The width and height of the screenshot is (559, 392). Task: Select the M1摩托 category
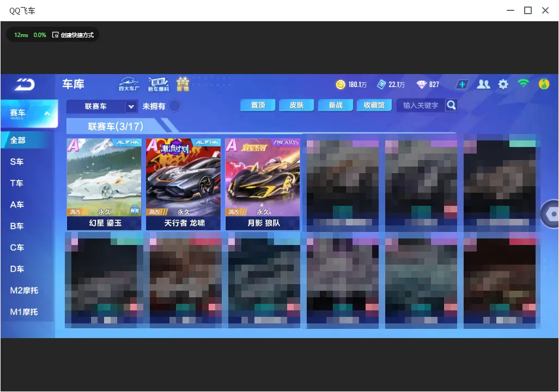[x=24, y=312]
